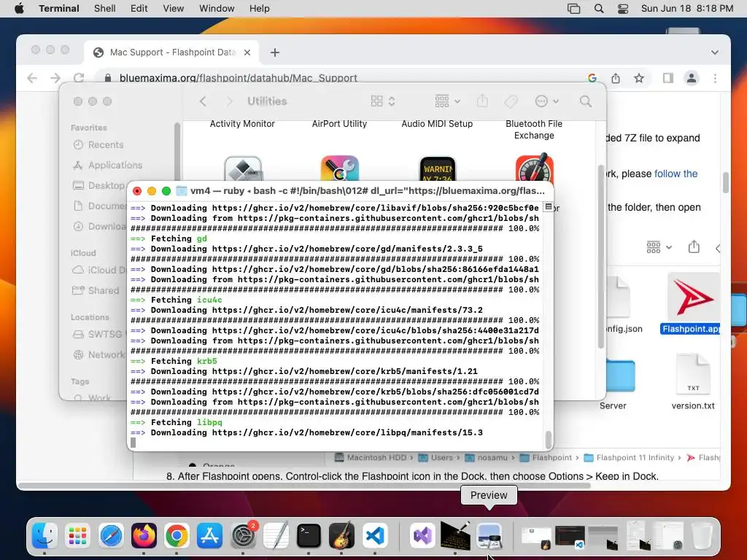The width and height of the screenshot is (747, 560).
Task: Open Chrome three-dot menu
Action: coord(715,78)
